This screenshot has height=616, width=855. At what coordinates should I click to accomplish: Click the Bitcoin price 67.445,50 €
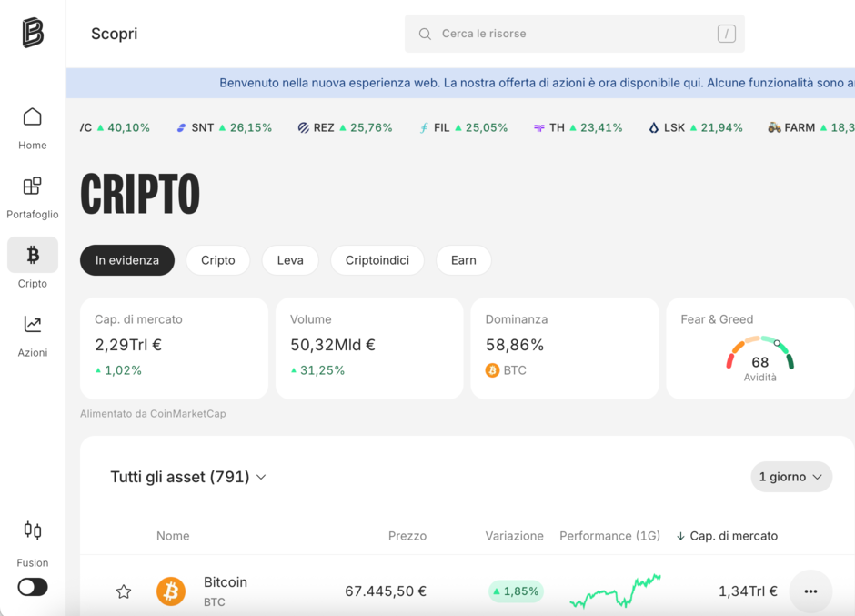386,591
